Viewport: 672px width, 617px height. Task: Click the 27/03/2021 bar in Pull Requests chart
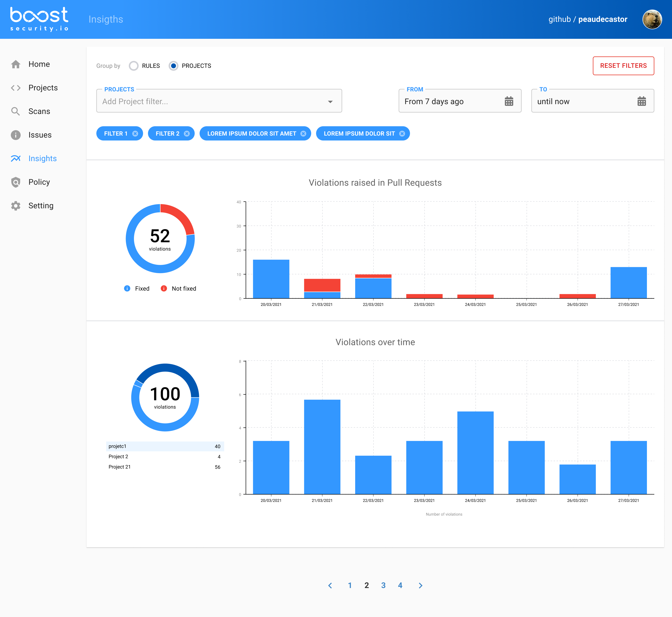[x=628, y=283]
